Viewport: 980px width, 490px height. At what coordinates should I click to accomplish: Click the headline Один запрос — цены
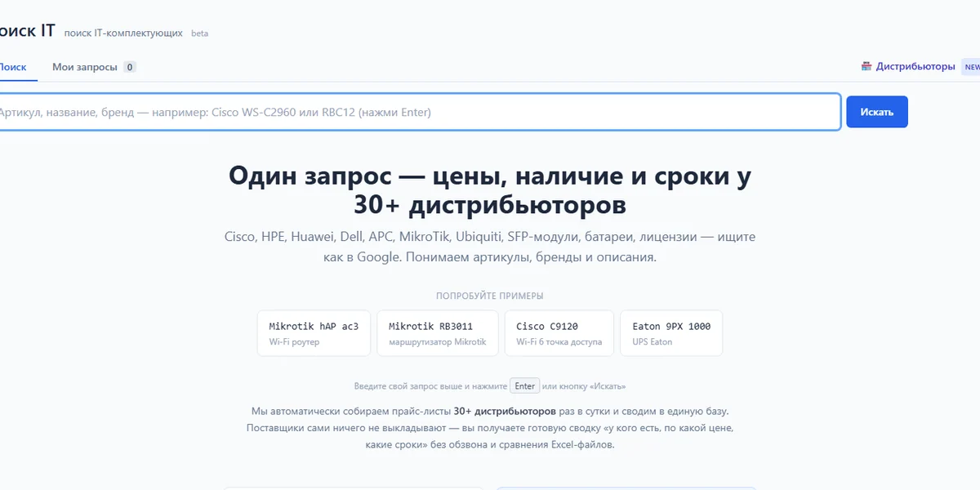[x=490, y=189]
